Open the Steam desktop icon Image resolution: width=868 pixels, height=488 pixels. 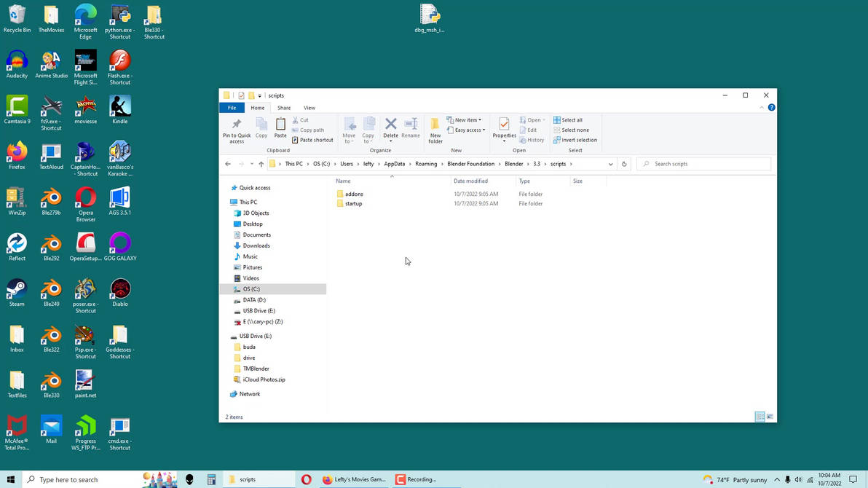click(17, 289)
